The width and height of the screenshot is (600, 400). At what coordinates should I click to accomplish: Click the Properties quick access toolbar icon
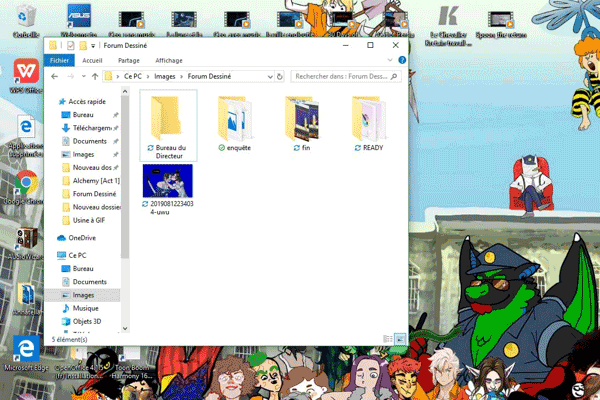click(70, 46)
